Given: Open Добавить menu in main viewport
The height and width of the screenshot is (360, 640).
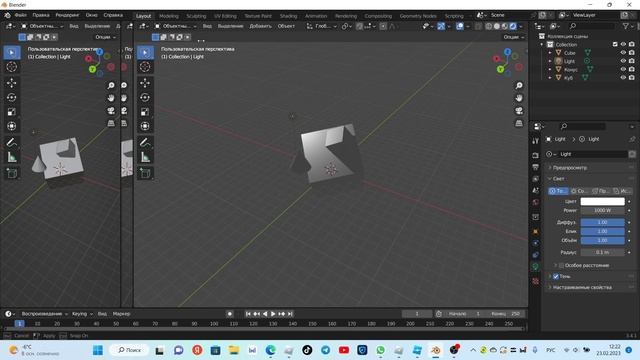Looking at the screenshot, I should pos(260,26).
